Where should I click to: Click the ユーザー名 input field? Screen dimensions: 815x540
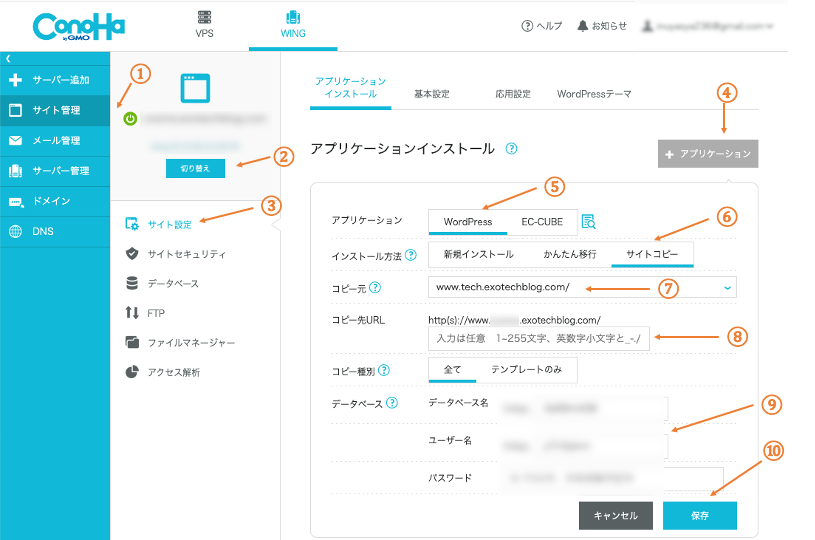(x=583, y=446)
